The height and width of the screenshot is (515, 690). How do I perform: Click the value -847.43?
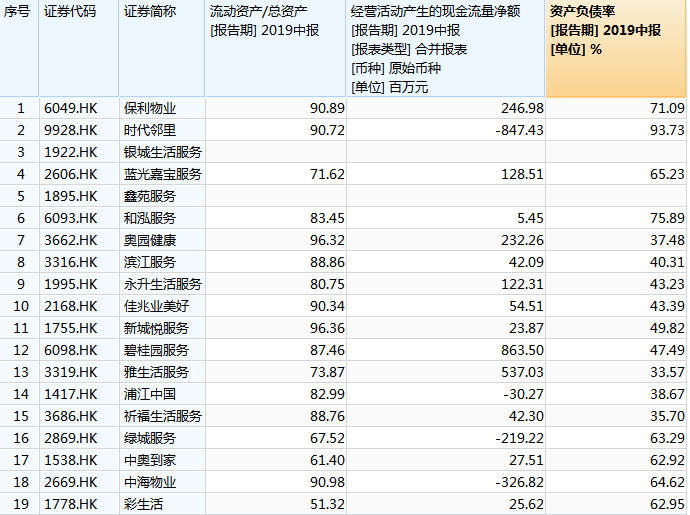519,130
